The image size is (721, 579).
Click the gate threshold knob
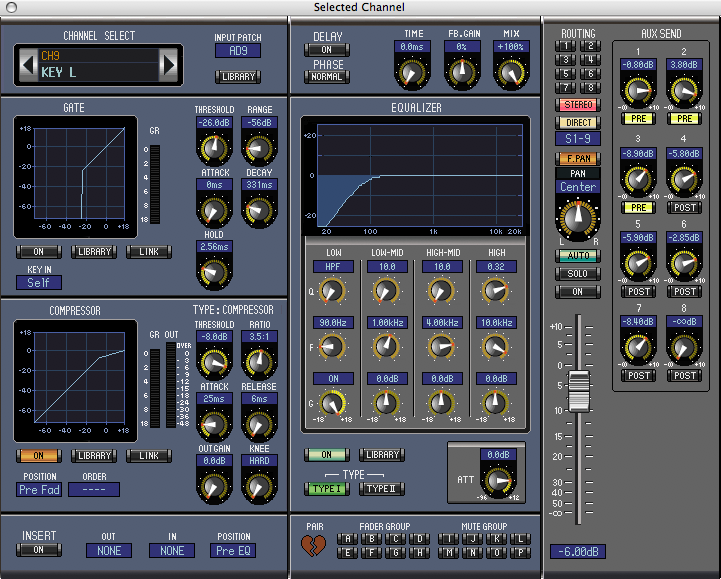point(214,148)
